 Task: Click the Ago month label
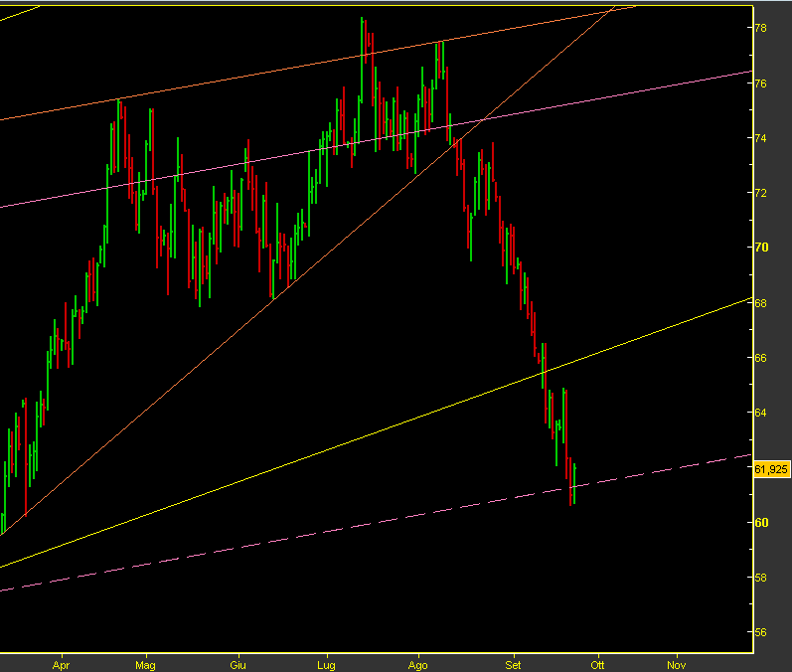(417, 665)
